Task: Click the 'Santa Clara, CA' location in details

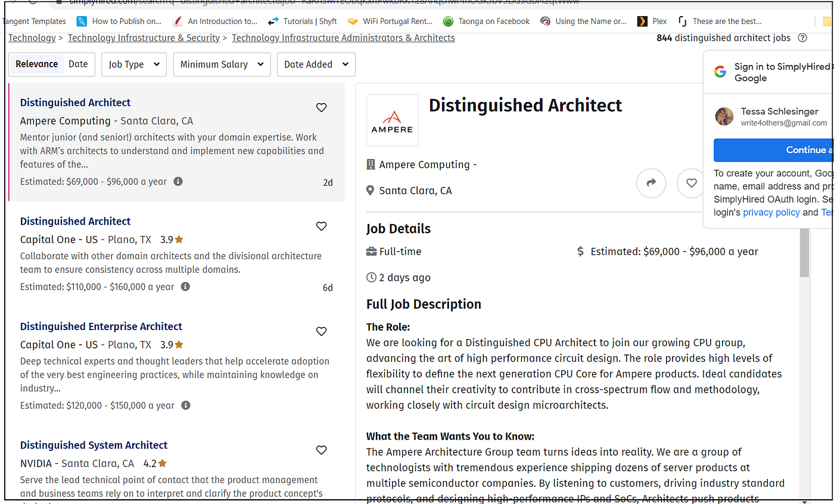Action: 415,191
